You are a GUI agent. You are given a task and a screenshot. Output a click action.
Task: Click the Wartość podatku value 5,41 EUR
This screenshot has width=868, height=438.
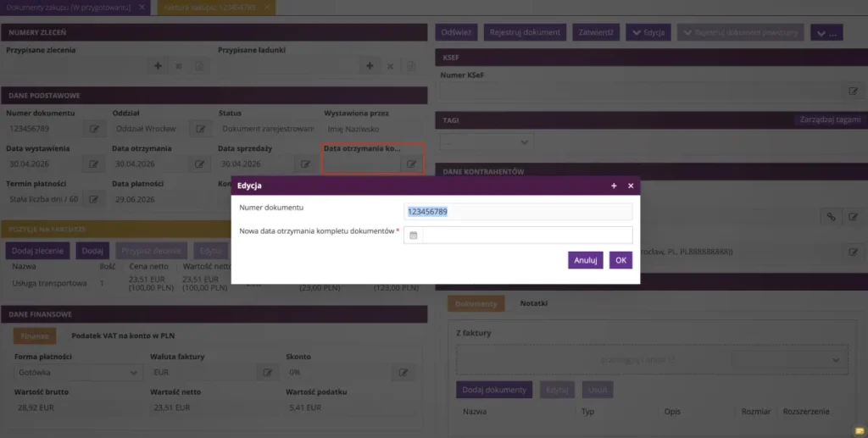point(305,408)
